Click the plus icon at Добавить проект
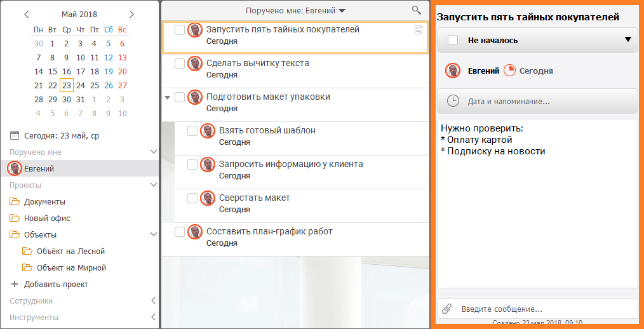 (x=15, y=285)
